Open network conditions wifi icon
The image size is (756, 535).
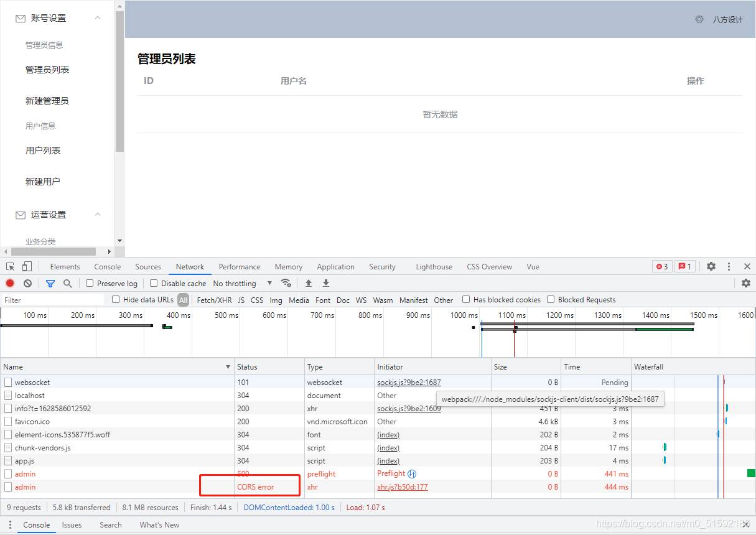click(x=286, y=283)
